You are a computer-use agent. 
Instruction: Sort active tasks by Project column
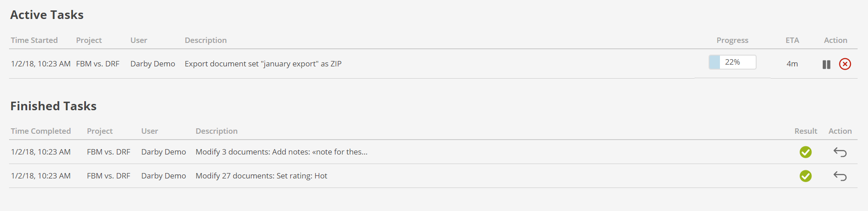[x=89, y=40]
